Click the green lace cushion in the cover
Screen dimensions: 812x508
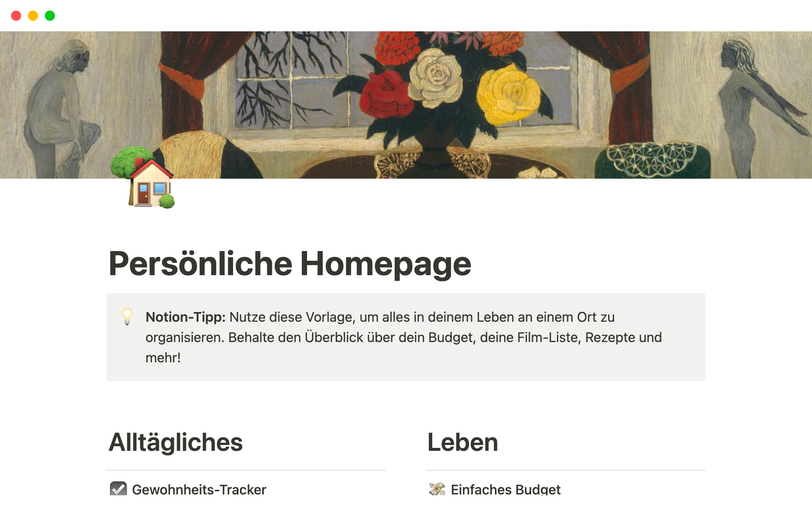653,160
